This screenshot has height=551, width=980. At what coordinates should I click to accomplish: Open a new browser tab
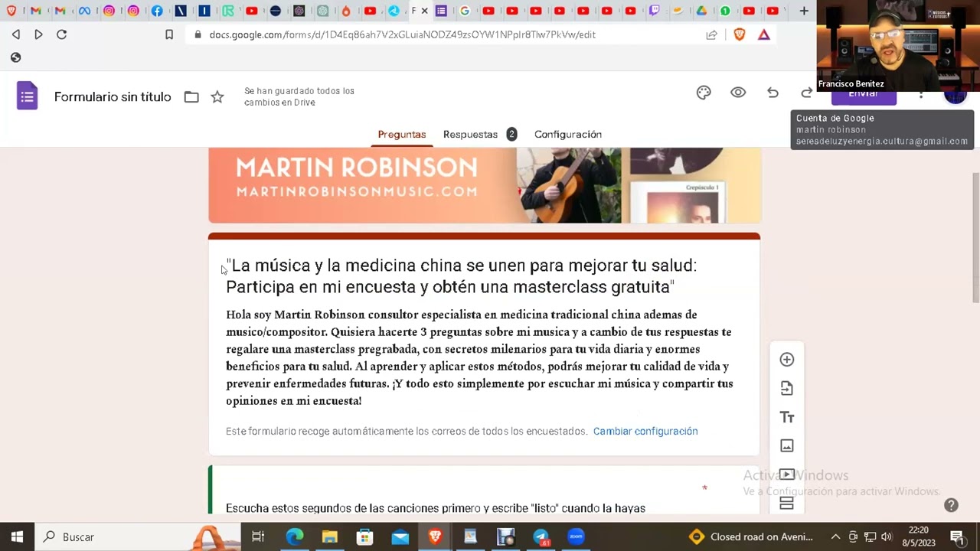(x=803, y=11)
